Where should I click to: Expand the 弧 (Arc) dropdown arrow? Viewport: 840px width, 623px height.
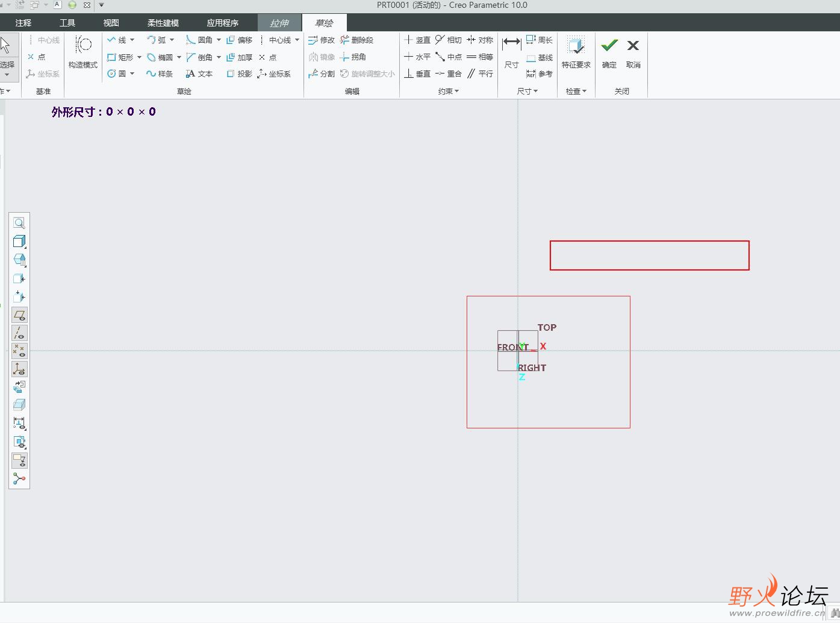pos(172,40)
